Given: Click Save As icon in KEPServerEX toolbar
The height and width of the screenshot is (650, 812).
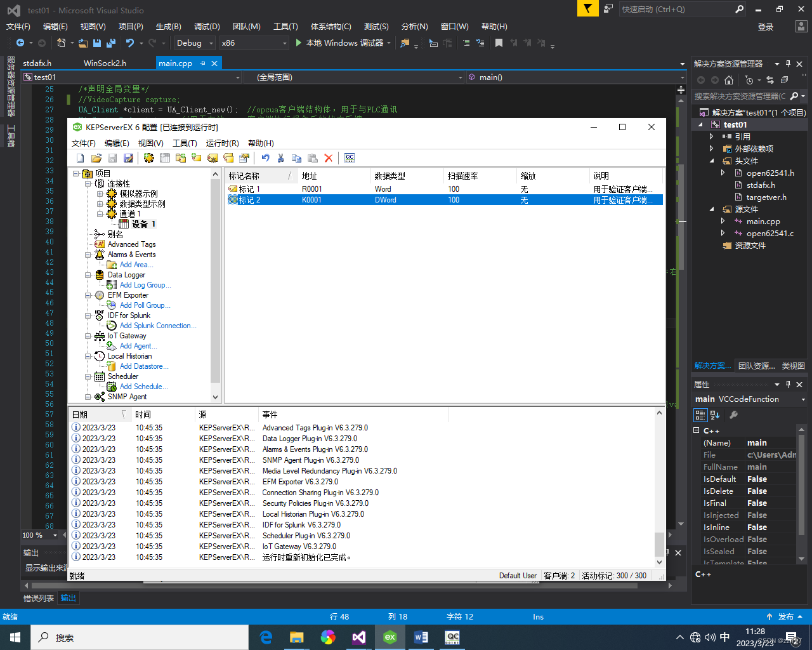Looking at the screenshot, I should point(128,158).
